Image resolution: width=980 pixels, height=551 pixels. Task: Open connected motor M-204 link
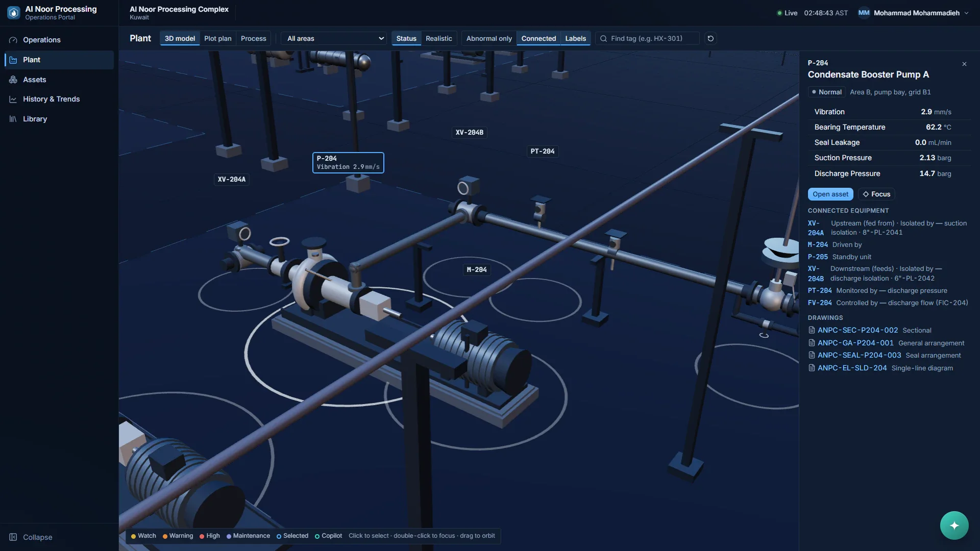pyautogui.click(x=818, y=245)
